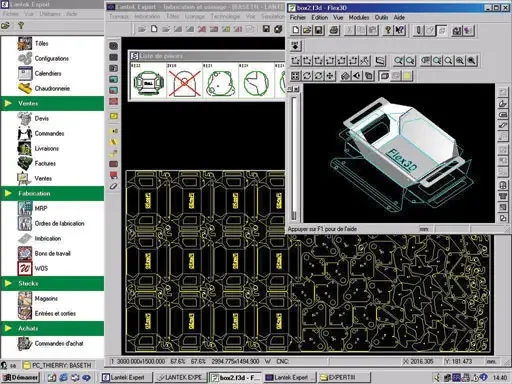The height and width of the screenshot is (384, 512).
Task: Click the Configurations gears icon
Action: coord(25,58)
